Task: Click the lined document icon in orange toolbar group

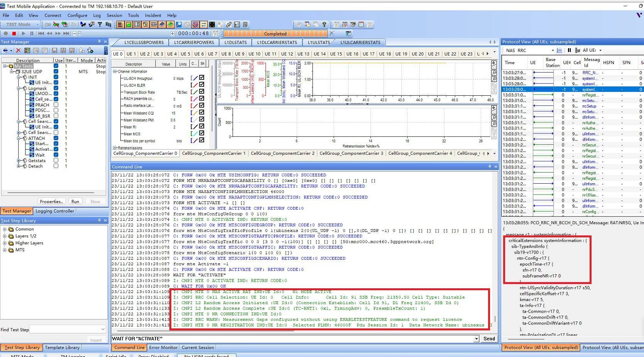Action: (x=120, y=24)
